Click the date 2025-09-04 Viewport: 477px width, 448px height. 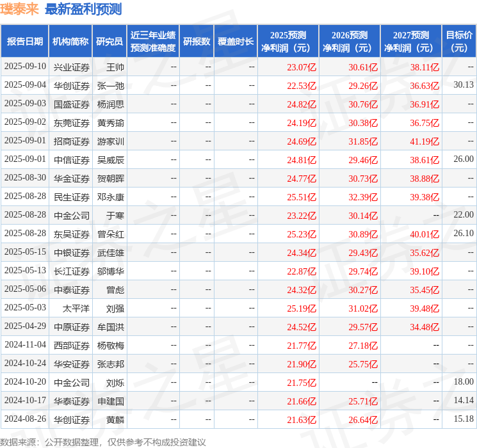click(25, 85)
